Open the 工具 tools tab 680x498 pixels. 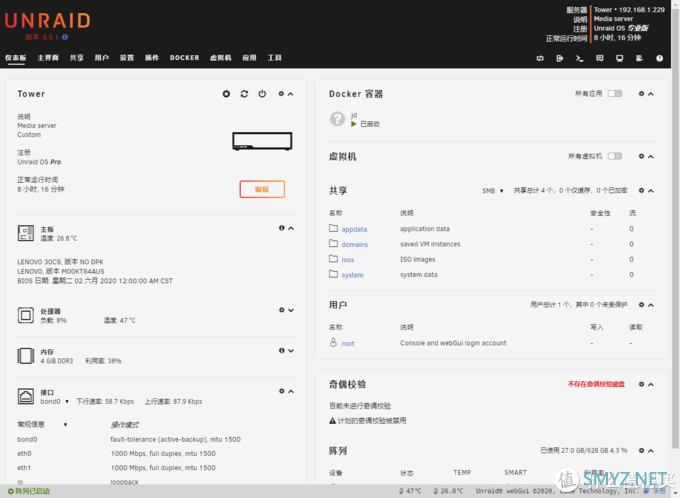(275, 58)
